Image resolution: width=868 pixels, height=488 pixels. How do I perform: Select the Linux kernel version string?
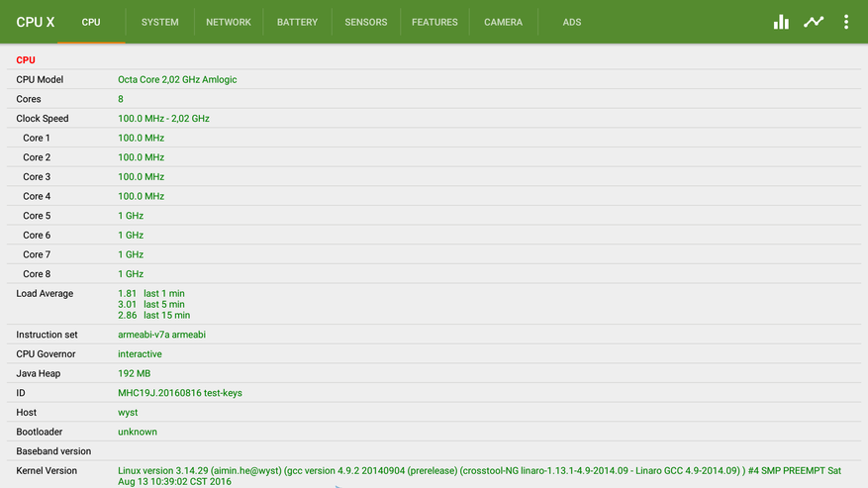pos(479,476)
